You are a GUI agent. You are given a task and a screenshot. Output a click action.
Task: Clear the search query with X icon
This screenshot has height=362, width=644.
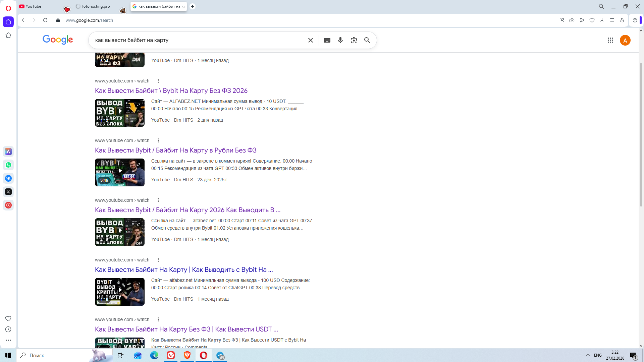tap(311, 40)
